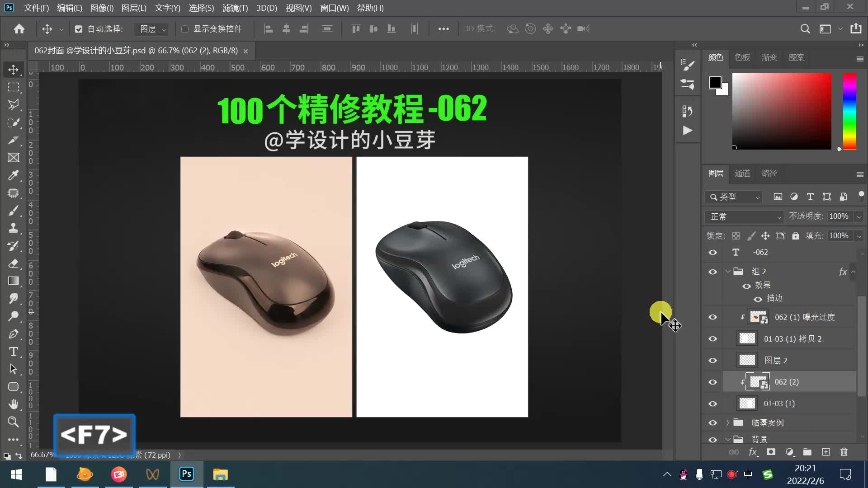Click the Hand tool
The height and width of the screenshot is (488, 868).
click(x=13, y=404)
